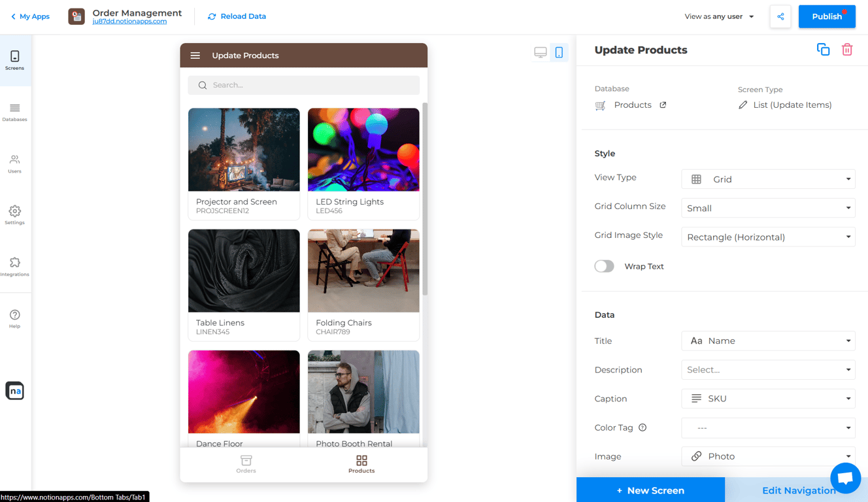Open the hamburger menu in app preview
This screenshot has width=868, height=502.
pyautogui.click(x=195, y=56)
